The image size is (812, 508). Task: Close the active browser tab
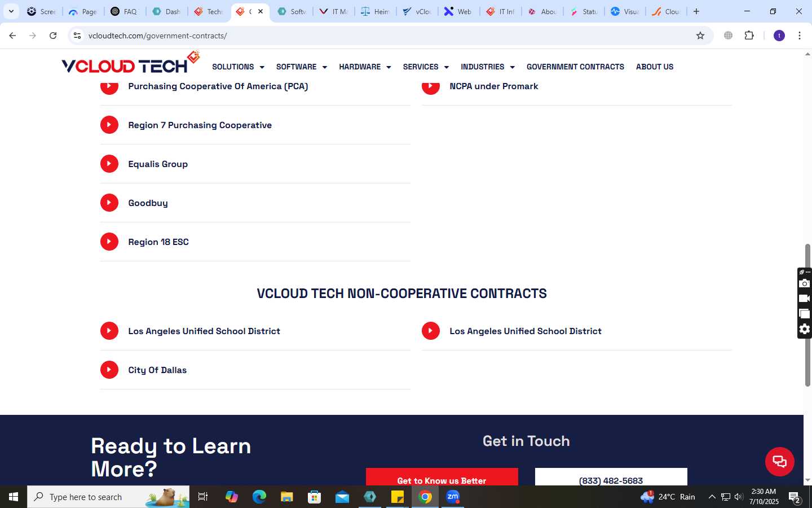(261, 11)
